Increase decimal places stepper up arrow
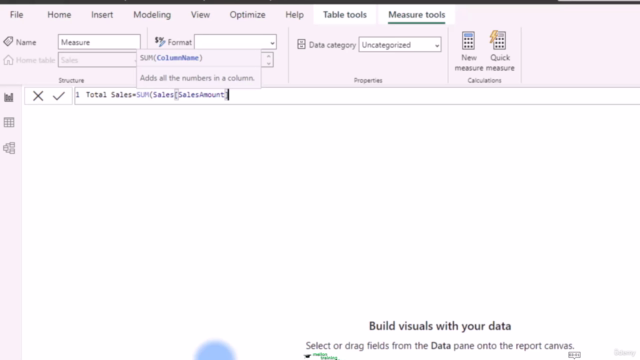Viewport: 640px width, 360px height. click(x=268, y=56)
